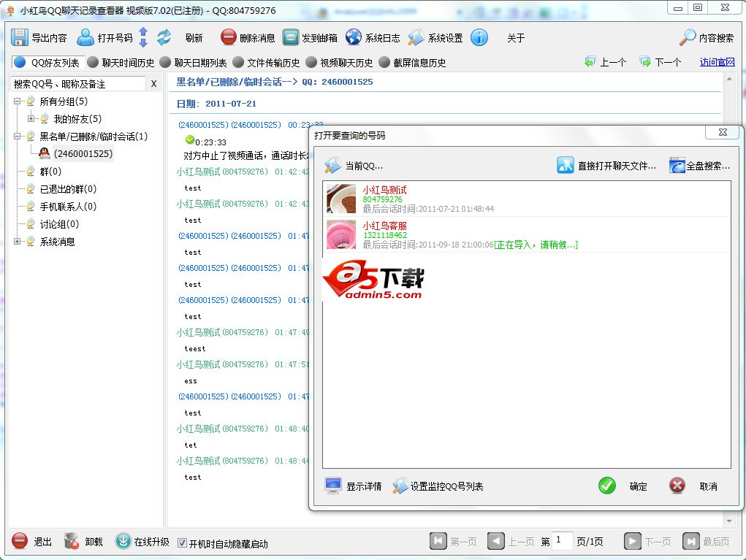
Task: Go to next with 下一个 icon
Action: coord(645,62)
